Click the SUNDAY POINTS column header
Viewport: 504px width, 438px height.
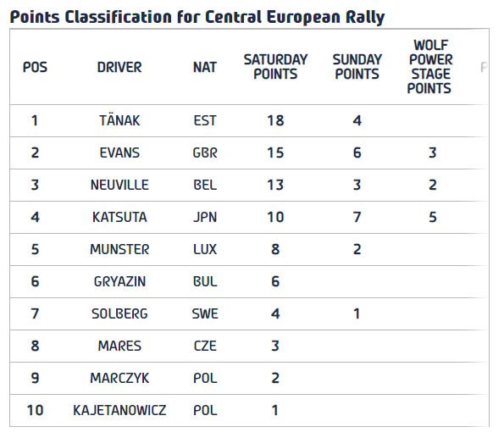[357, 67]
